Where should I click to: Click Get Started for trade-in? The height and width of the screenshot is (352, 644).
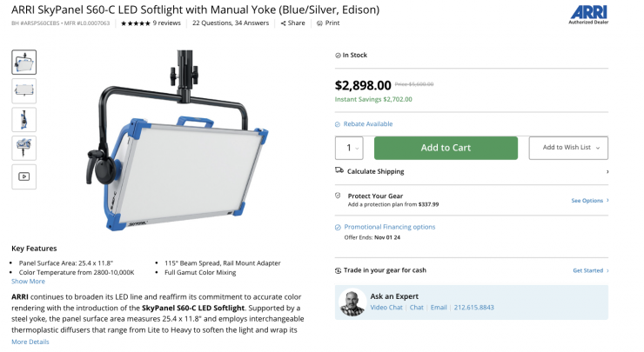[x=590, y=270]
